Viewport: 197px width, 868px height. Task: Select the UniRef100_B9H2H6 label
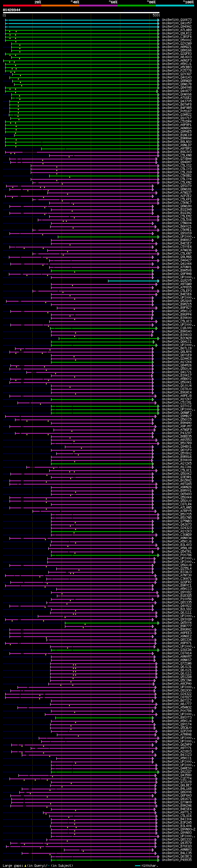tap(177, 806)
